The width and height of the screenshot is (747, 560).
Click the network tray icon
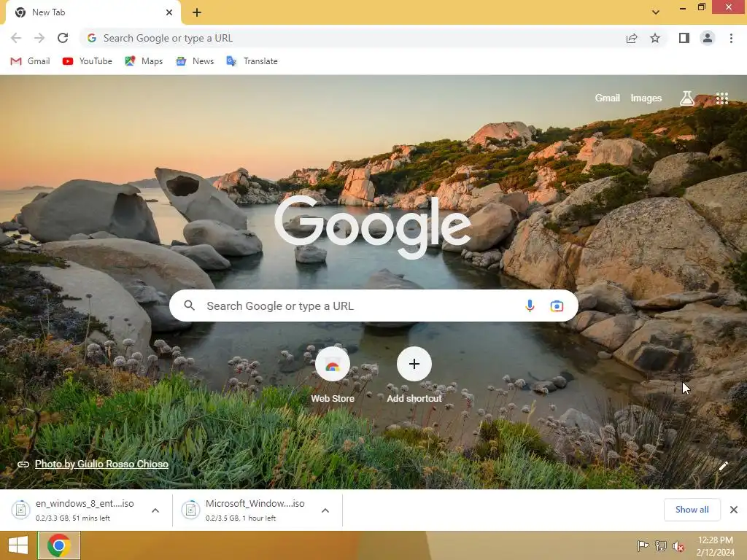coord(661,546)
